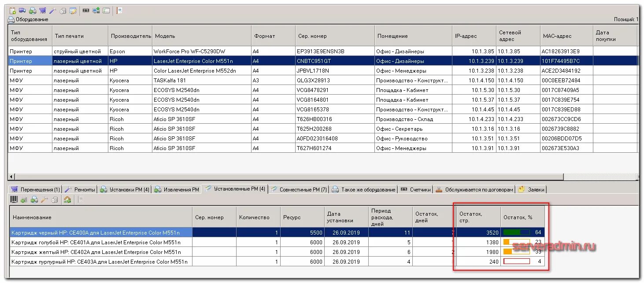Sort by IP-адрес column header

(x=474, y=36)
